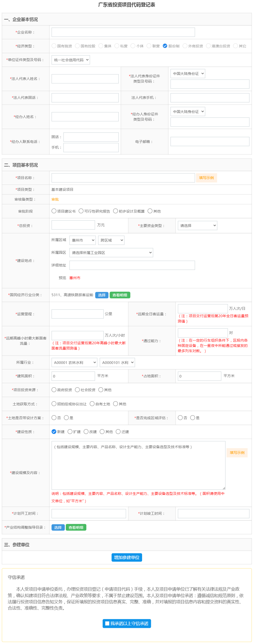Pick 政府投资 as project investment source
255x644 pixels.
[54, 390]
